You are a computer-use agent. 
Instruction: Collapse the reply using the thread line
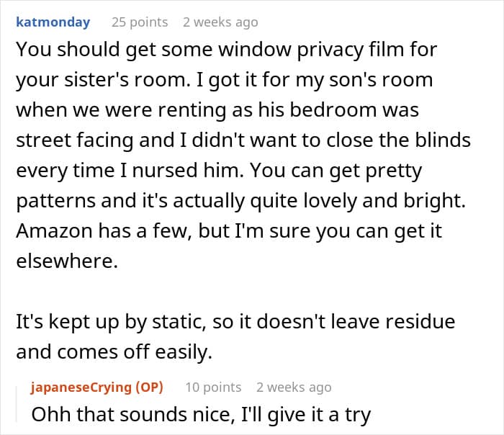[17, 404]
